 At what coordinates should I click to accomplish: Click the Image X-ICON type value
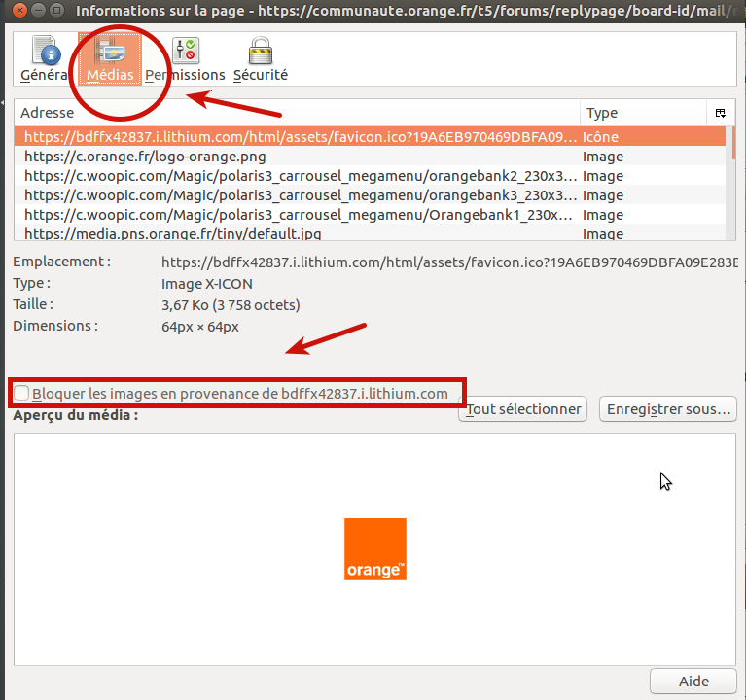click(207, 284)
